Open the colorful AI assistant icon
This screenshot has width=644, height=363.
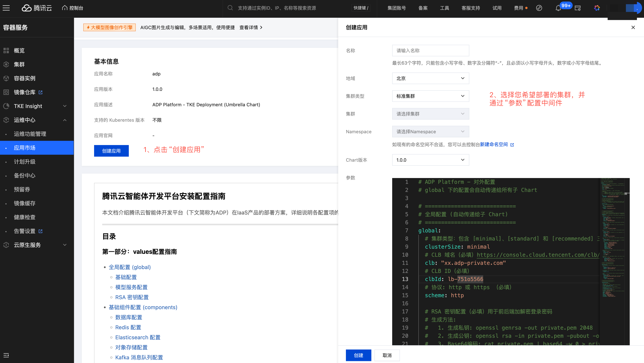pyautogui.click(x=597, y=8)
